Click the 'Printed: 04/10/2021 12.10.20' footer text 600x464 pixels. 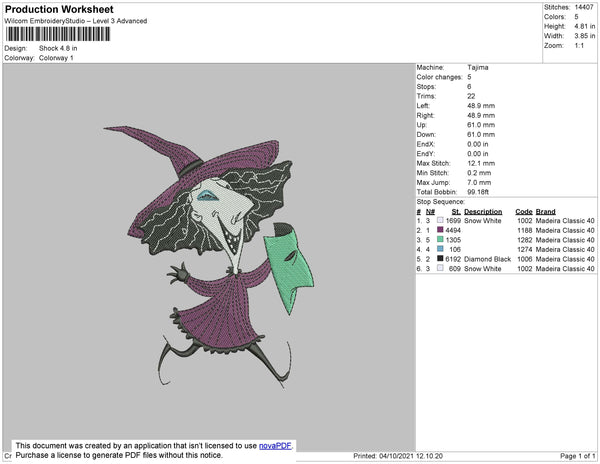click(398, 456)
